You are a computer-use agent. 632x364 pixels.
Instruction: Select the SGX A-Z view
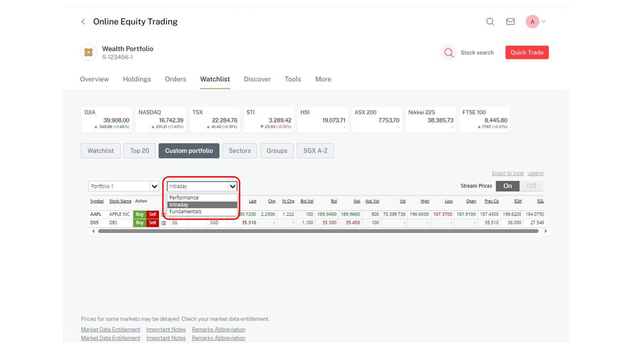(315, 151)
